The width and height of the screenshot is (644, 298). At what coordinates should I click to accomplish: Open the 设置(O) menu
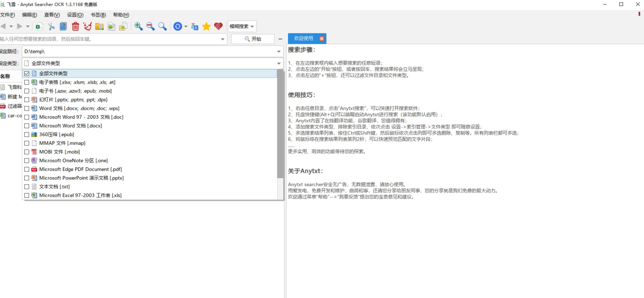75,15
